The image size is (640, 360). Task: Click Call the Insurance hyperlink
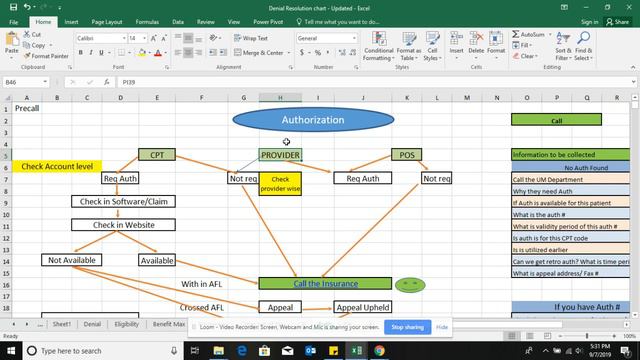326,284
